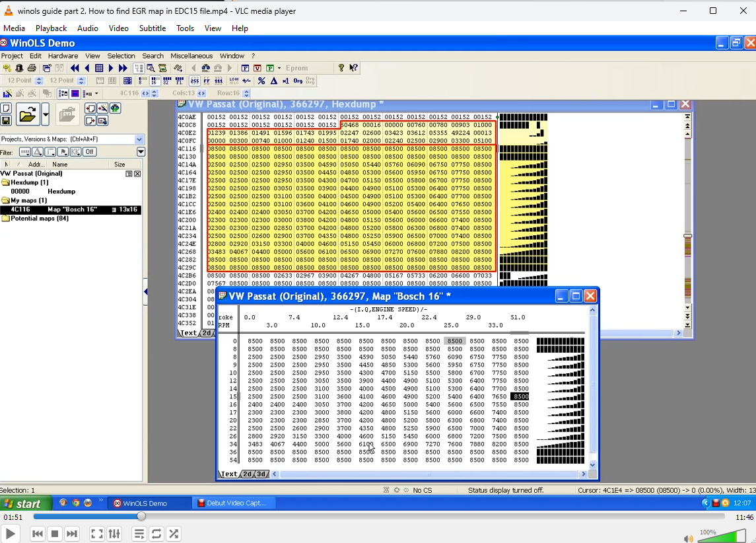Click the plus/minus sign icon
The image size is (756, 543).
[246, 81]
